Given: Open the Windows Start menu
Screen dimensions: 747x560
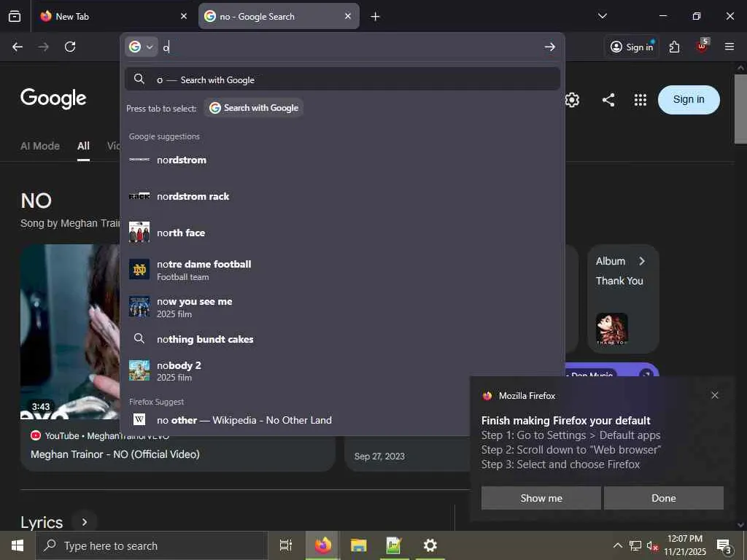Looking at the screenshot, I should pos(18,545).
